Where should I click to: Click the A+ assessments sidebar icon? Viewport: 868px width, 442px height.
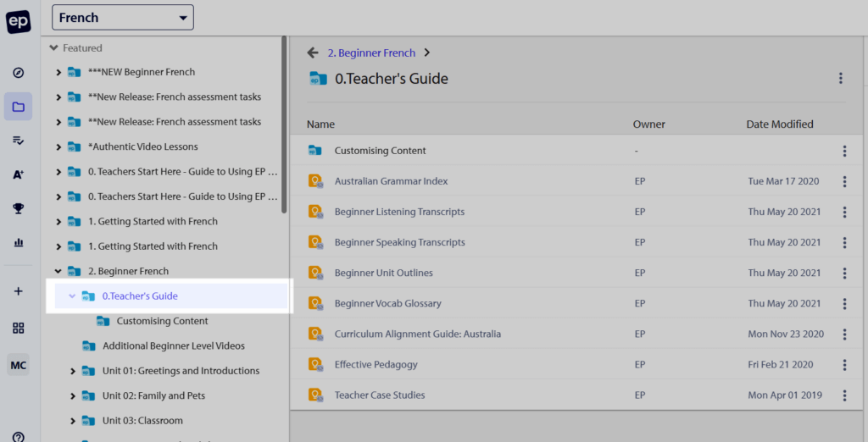(x=19, y=174)
